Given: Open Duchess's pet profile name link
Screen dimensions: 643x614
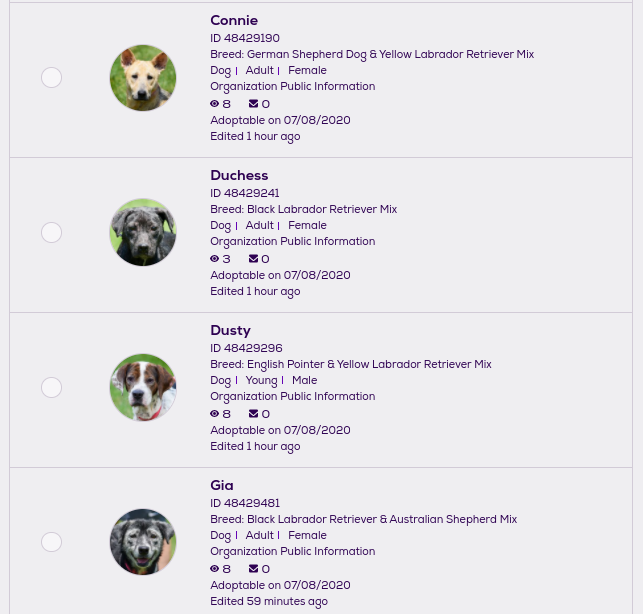Looking at the screenshot, I should [239, 176].
